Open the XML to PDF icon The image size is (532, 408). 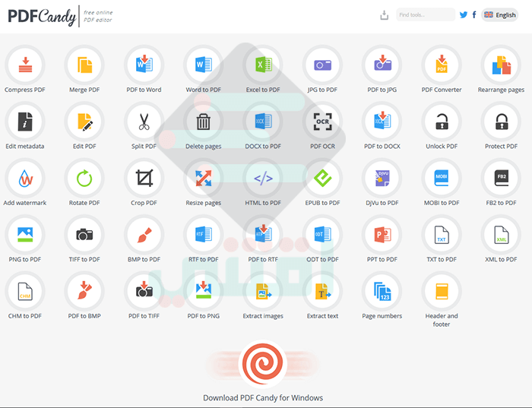502,234
